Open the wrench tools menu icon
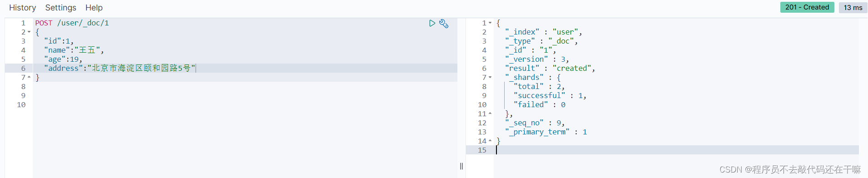 click(x=444, y=24)
